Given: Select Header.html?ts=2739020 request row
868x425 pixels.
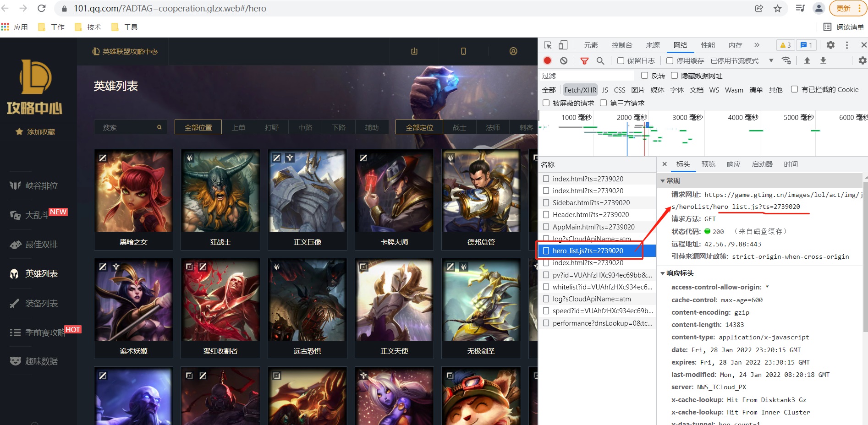Looking at the screenshot, I should pos(598,214).
